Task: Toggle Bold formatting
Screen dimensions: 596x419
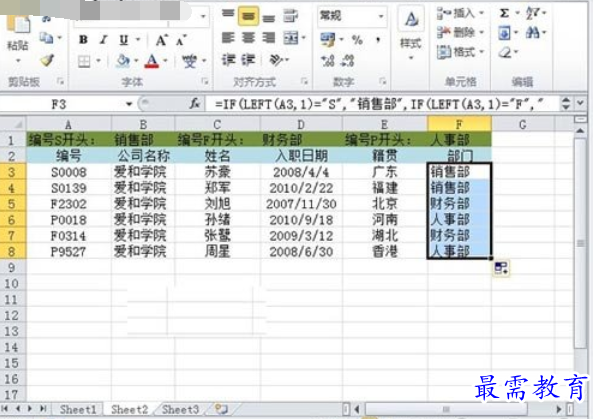Action: [x=83, y=40]
